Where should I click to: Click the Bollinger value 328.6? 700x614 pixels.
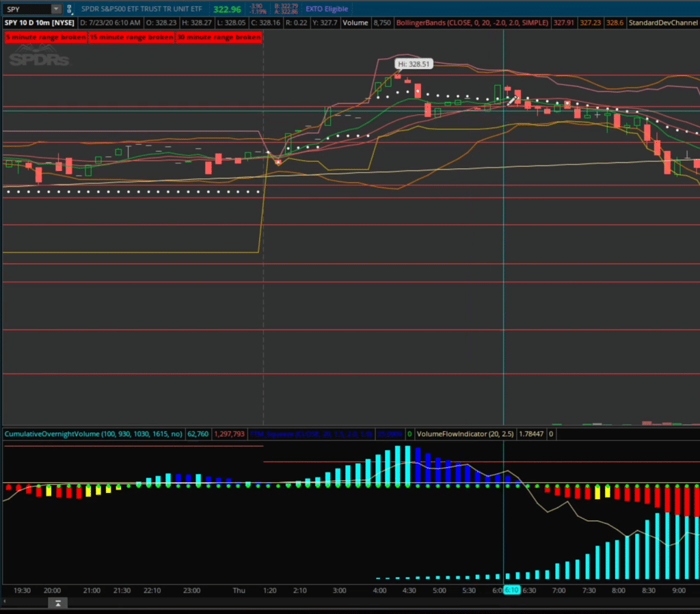[x=615, y=23]
